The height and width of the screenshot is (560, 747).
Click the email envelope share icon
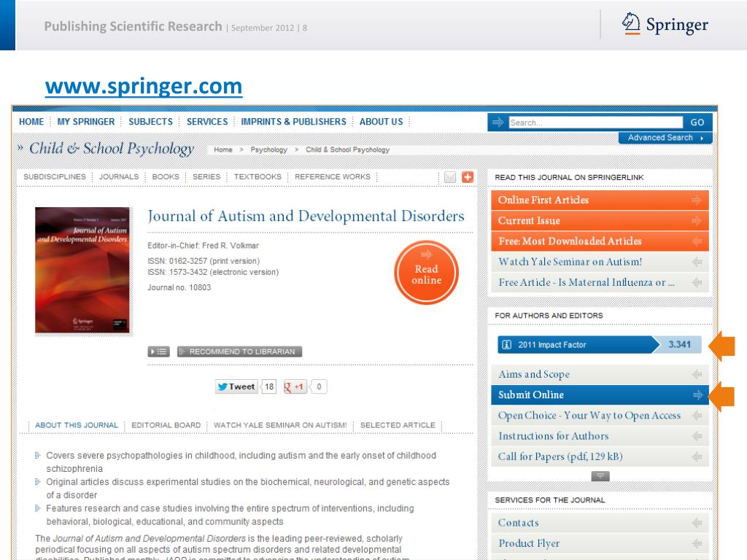tap(449, 177)
